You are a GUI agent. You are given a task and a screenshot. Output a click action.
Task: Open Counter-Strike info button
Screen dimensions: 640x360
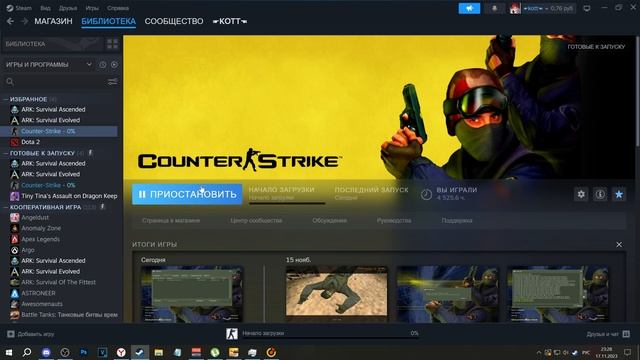pos(600,194)
